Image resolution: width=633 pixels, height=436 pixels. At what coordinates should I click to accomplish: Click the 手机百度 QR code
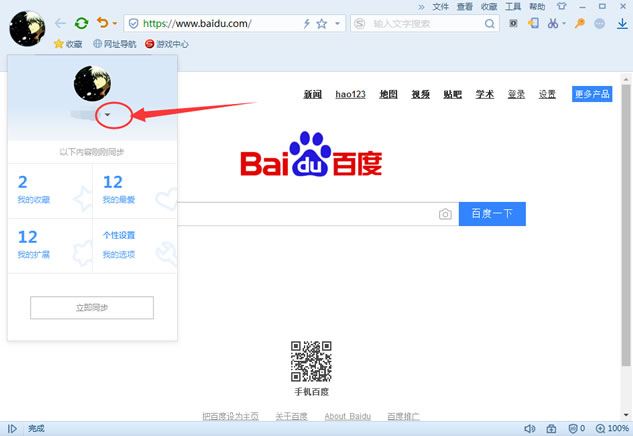pos(311,361)
